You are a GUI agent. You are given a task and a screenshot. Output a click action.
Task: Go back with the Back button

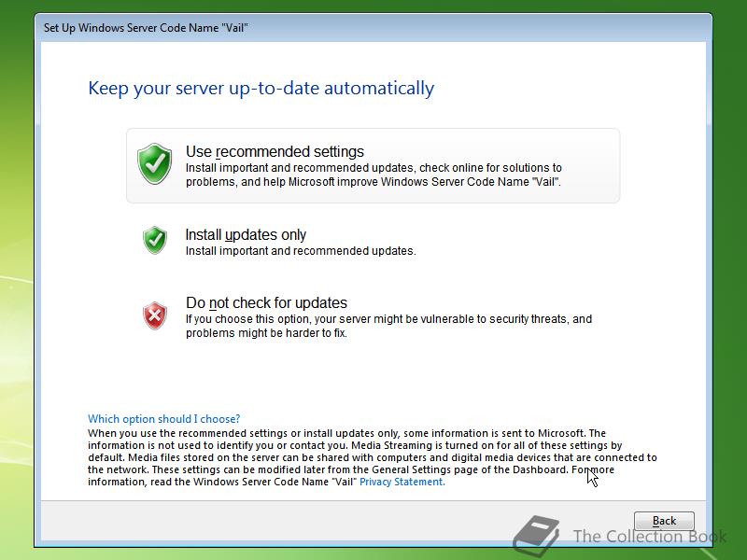tap(664, 521)
